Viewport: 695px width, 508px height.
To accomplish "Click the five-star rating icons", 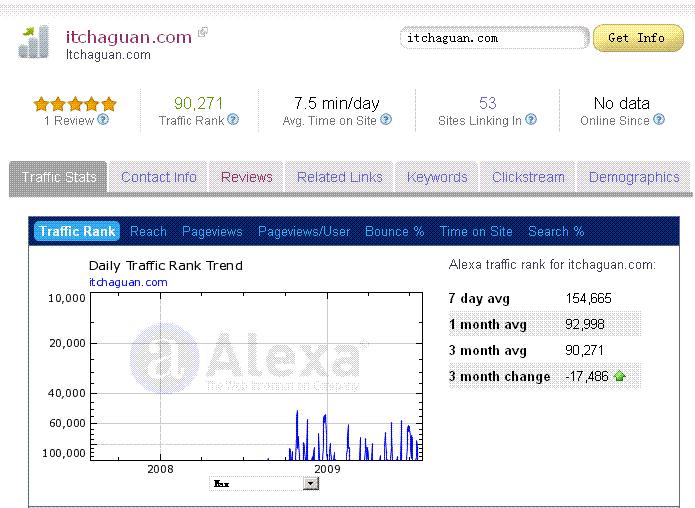I will coord(75,104).
